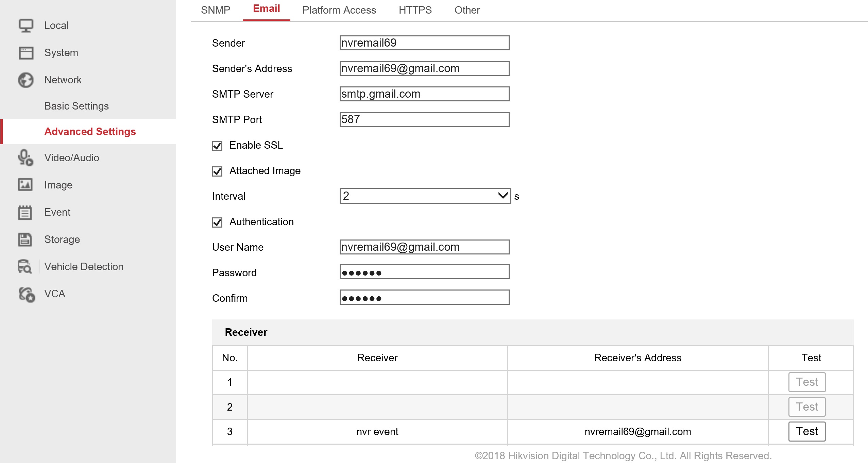Screen dimensions: 868x463
Task: Open the Platform Access tab
Action: (x=339, y=10)
